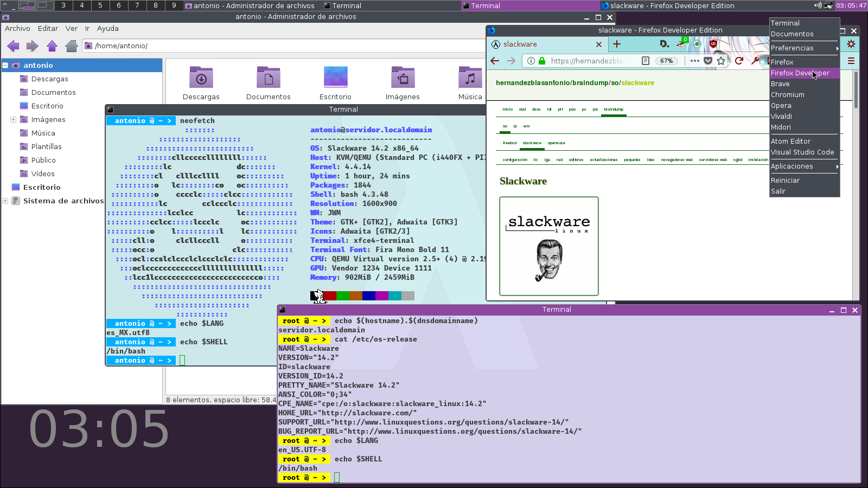Select the file manager taskbar entry
The height and width of the screenshot is (488, 868).
[x=252, y=5]
